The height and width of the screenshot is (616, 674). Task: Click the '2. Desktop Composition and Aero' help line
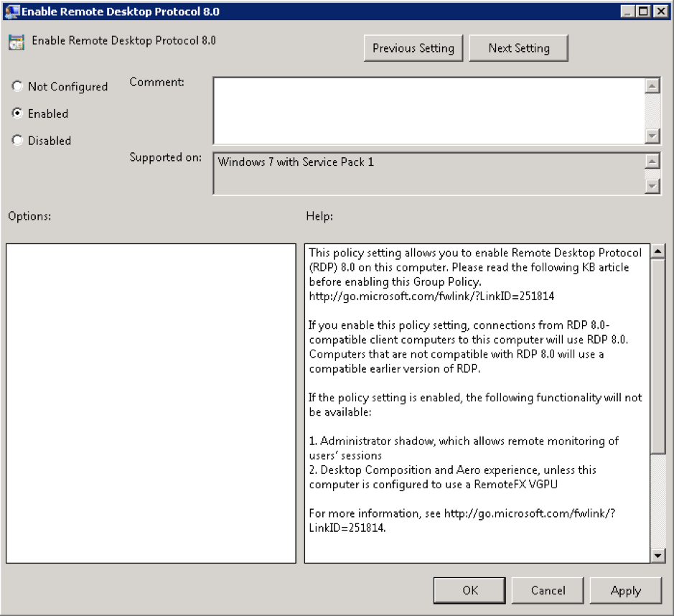[452, 477]
